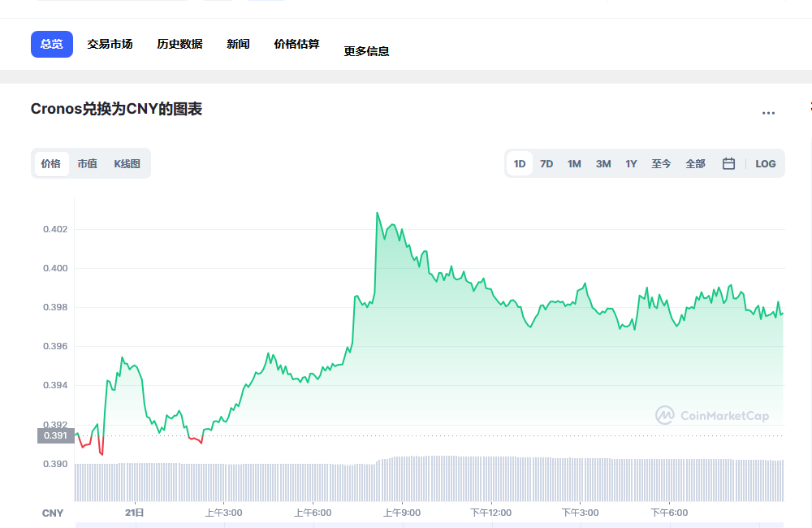Screen dimensions: 812x528
Task: Select the 3M time range
Action: [x=602, y=163]
